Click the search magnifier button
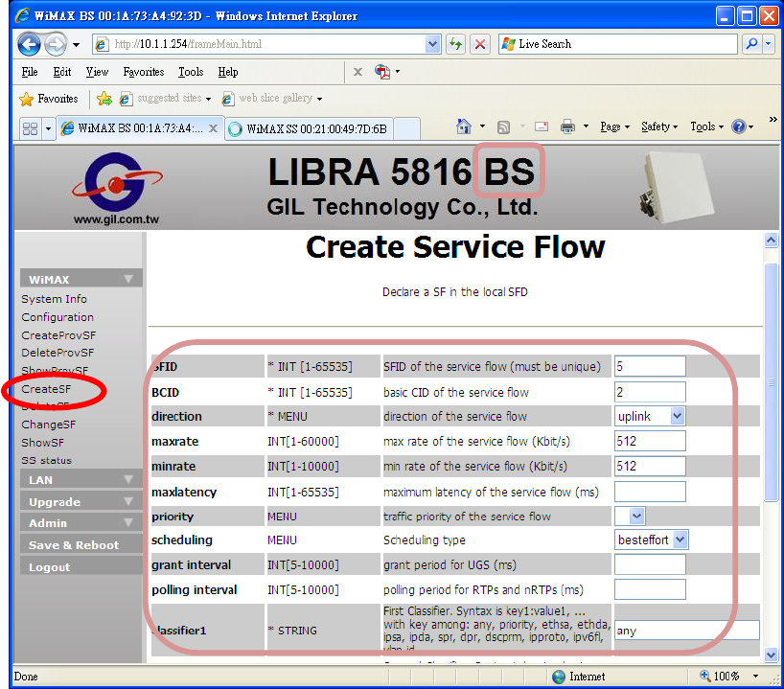Viewport: 784px width, 689px height. pyautogui.click(x=751, y=44)
